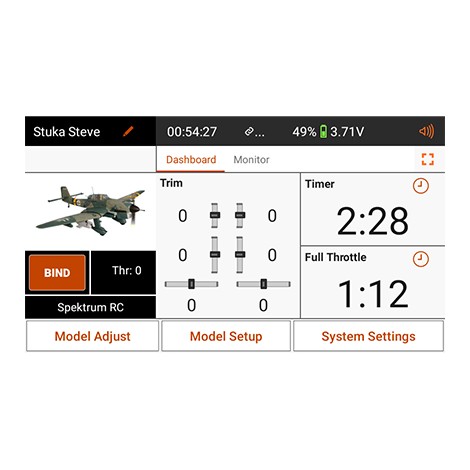Open Model Setup menu
Screen dimensions: 470x470
point(226,336)
